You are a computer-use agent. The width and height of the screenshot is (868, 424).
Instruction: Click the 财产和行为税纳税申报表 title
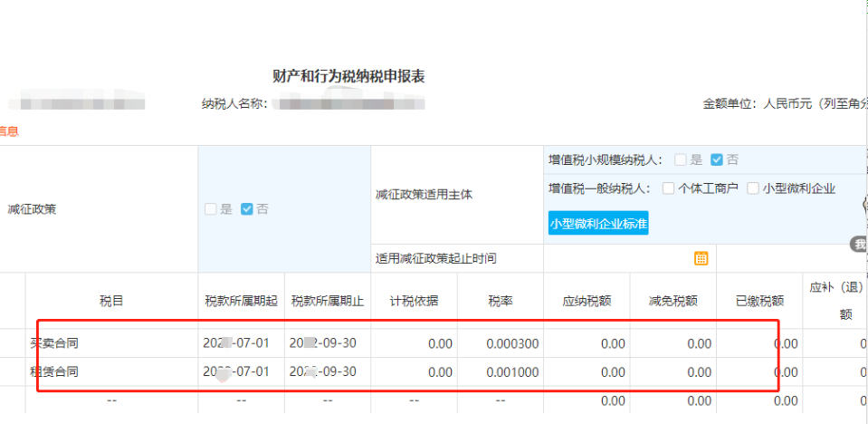click(x=348, y=76)
